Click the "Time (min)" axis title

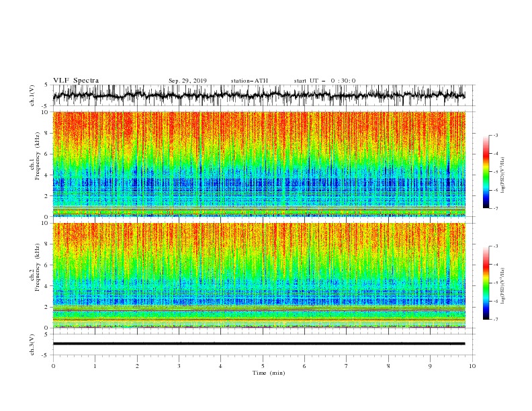pos(269,373)
